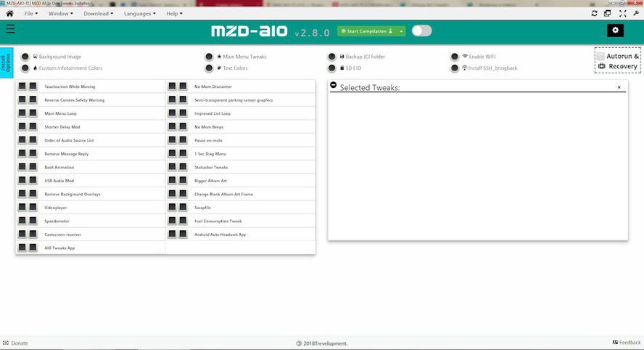The image size is (644, 350).
Task: Open the Languages dropdown menu
Action: (x=142, y=13)
